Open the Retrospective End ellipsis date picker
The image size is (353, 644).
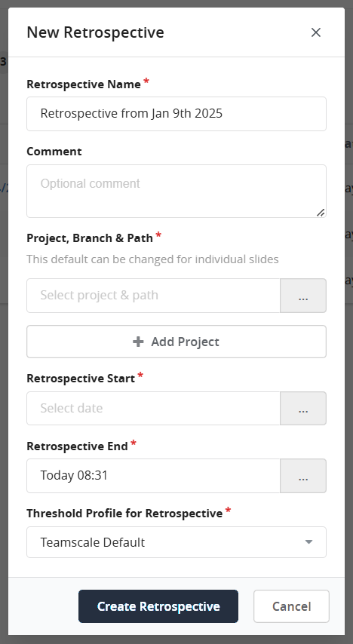point(303,476)
